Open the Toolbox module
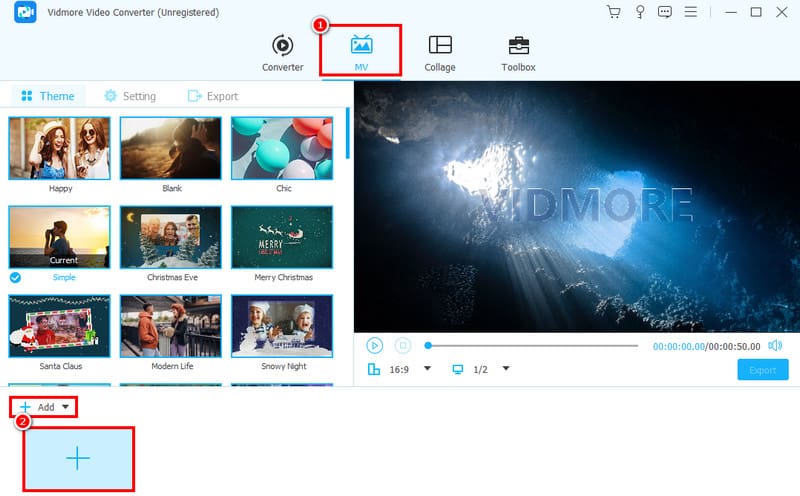Image resolution: width=800 pixels, height=496 pixels. click(x=518, y=52)
